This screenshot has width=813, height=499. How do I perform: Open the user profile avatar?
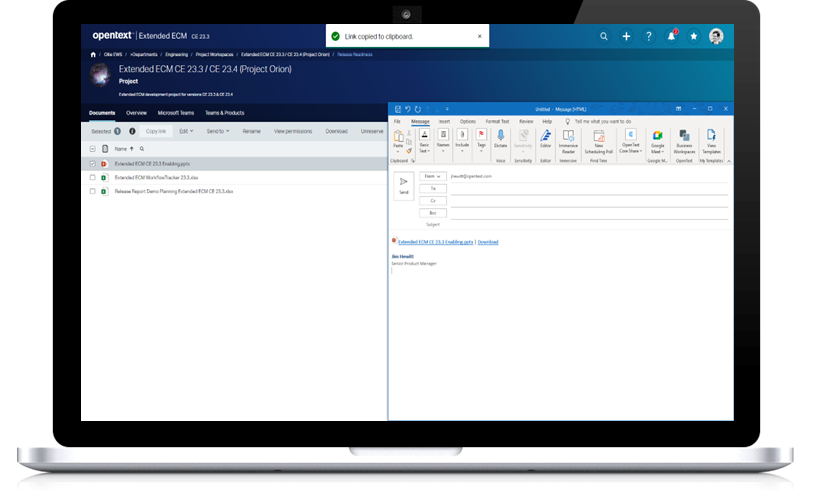coord(716,36)
